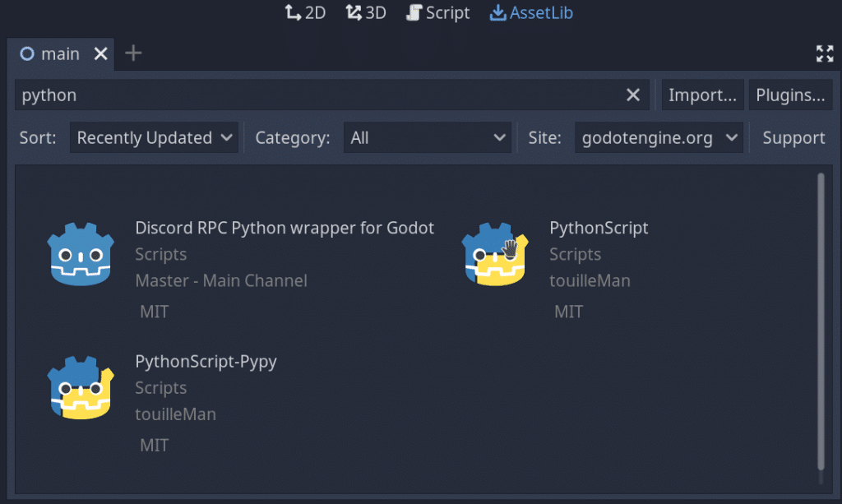Filter by Scripts category under PythonScript
Viewport: 842px width, 504px height.
tap(575, 254)
